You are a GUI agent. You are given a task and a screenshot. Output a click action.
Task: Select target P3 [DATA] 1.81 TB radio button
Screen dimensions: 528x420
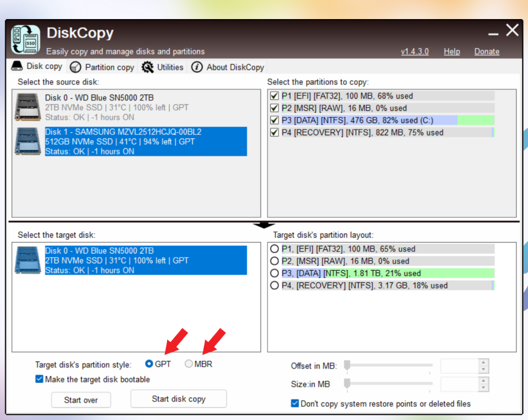point(274,273)
